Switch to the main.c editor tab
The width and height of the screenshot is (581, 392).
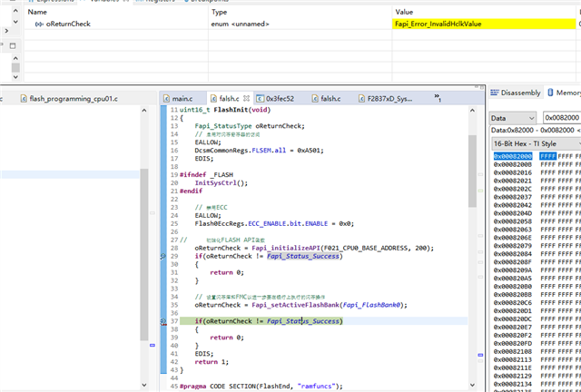click(x=182, y=98)
